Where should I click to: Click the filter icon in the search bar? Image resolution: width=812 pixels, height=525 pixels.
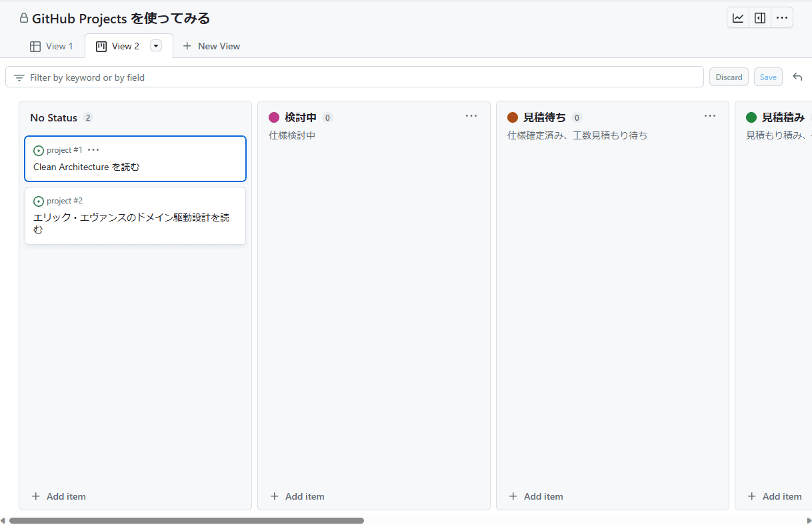19,77
